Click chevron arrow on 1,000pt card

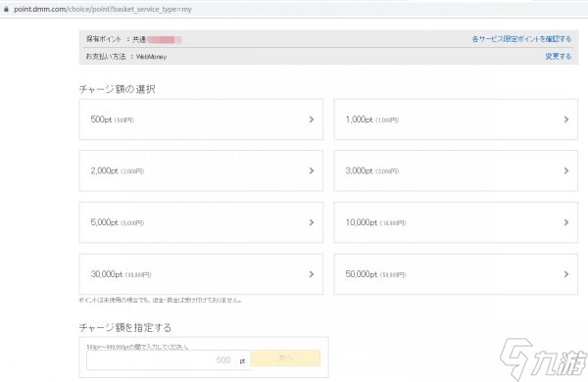pyautogui.click(x=566, y=119)
